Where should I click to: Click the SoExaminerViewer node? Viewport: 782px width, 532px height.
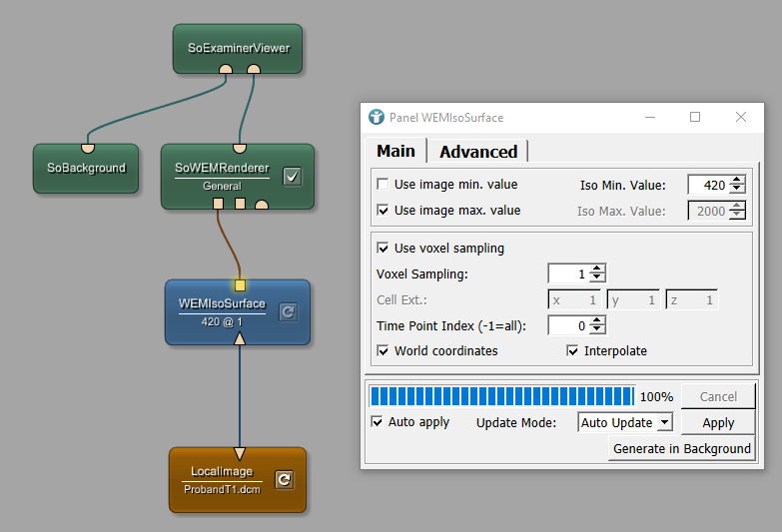click(x=239, y=47)
